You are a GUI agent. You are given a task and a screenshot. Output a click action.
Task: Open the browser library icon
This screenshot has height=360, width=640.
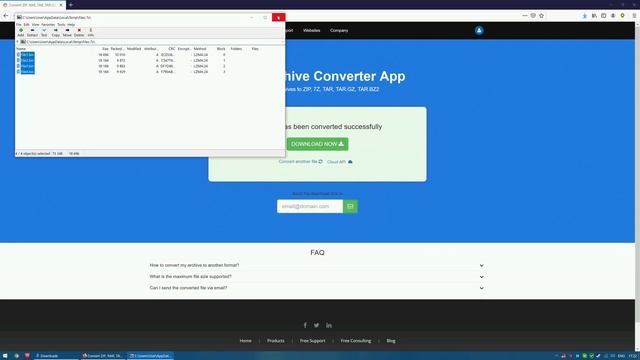594,16
